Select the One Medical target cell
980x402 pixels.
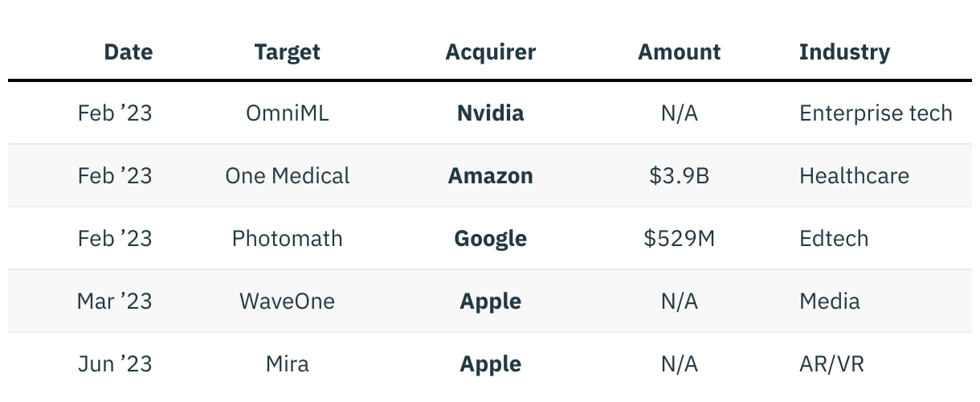287,176
